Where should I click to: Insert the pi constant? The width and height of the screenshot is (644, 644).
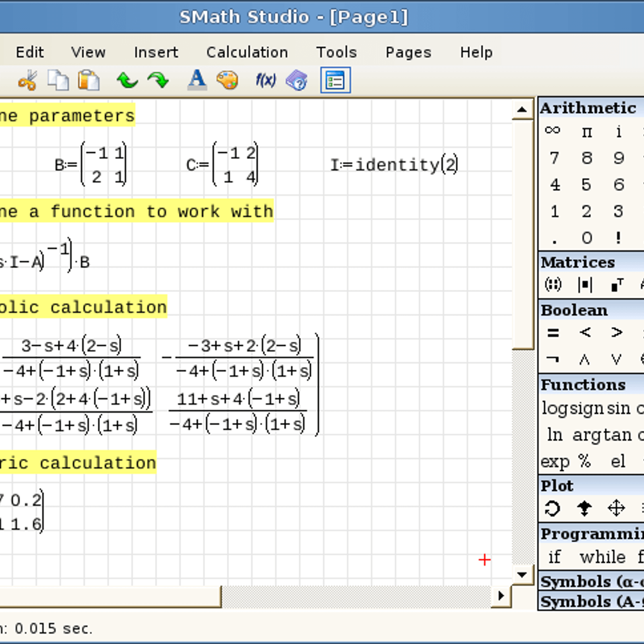click(x=587, y=132)
